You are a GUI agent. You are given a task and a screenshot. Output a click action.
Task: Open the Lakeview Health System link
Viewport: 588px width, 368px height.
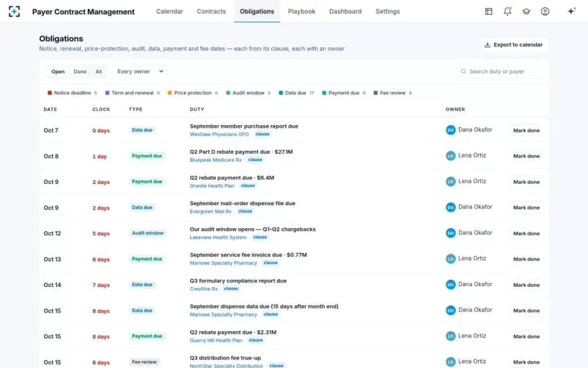tap(218, 237)
